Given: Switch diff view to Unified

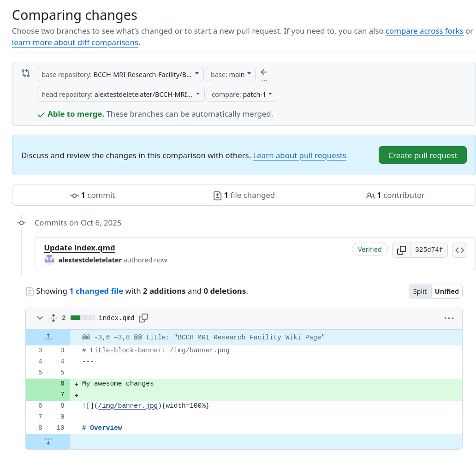Looking at the screenshot, I should pyautogui.click(x=446, y=291).
